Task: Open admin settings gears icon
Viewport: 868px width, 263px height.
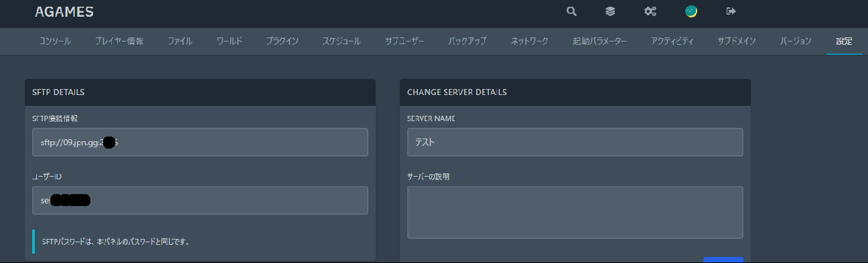Action: (x=650, y=11)
